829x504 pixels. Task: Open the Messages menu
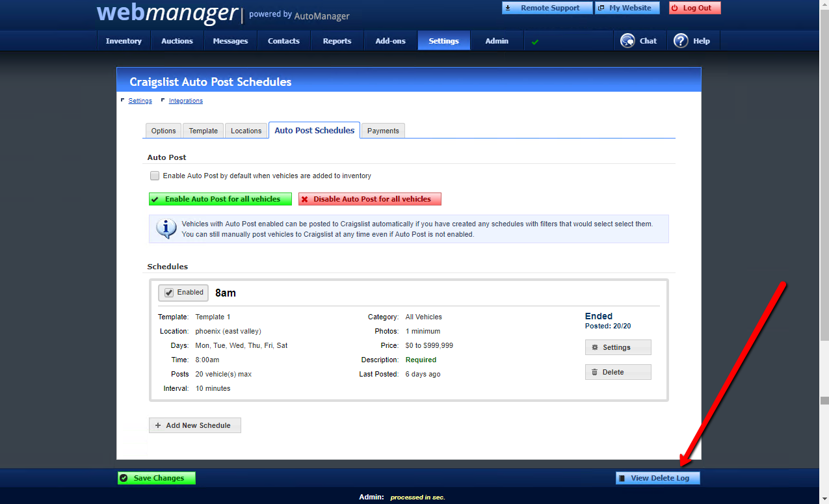pyautogui.click(x=230, y=41)
